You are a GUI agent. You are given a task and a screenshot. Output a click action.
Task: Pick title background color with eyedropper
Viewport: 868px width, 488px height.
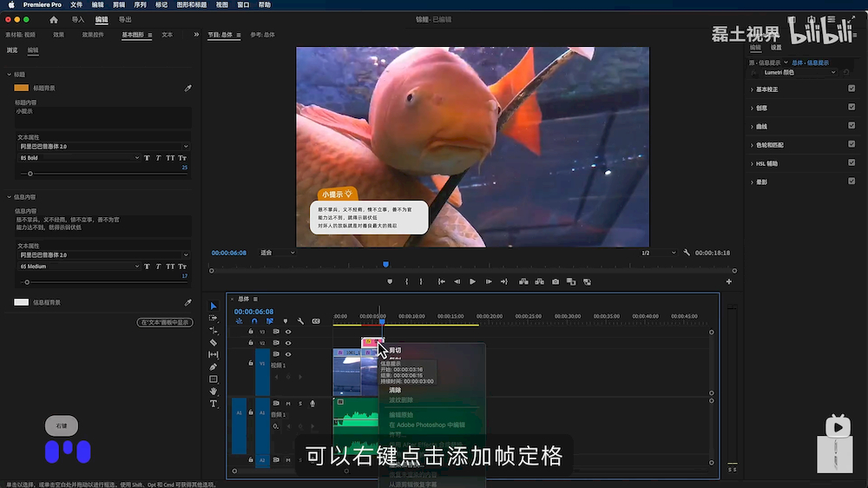pos(188,88)
